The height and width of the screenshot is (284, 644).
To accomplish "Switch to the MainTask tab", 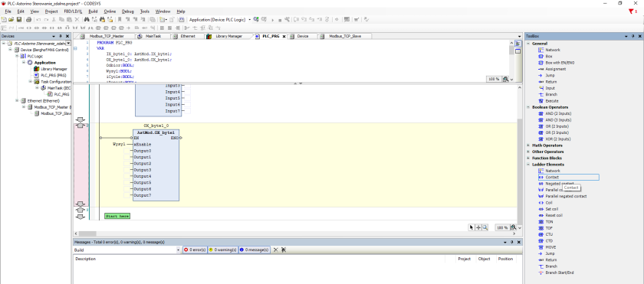I will click(153, 36).
